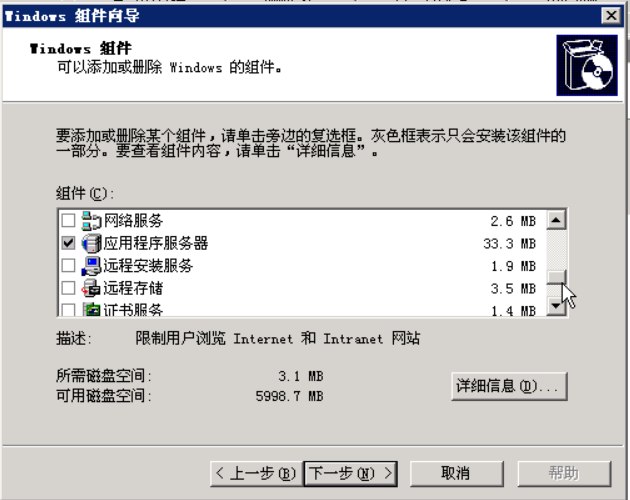
Task: Click the software box and CD icon
Action: (587, 65)
